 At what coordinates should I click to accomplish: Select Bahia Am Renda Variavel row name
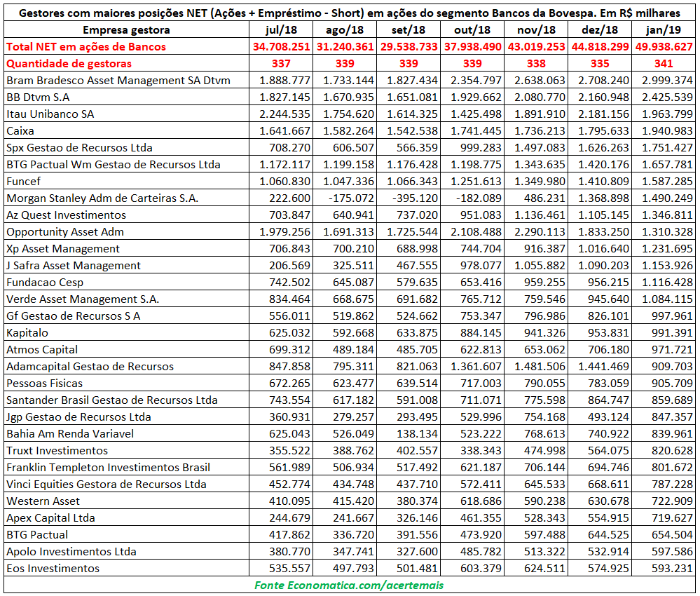coord(70,434)
